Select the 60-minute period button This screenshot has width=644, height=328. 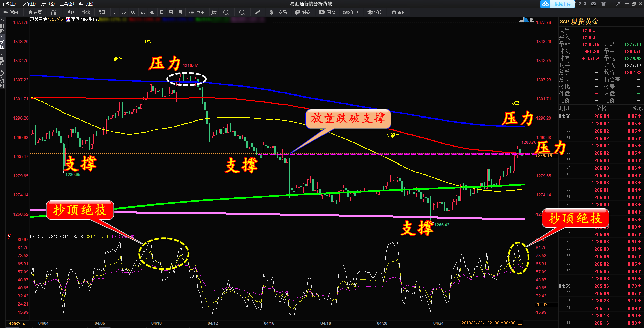click(x=133, y=12)
